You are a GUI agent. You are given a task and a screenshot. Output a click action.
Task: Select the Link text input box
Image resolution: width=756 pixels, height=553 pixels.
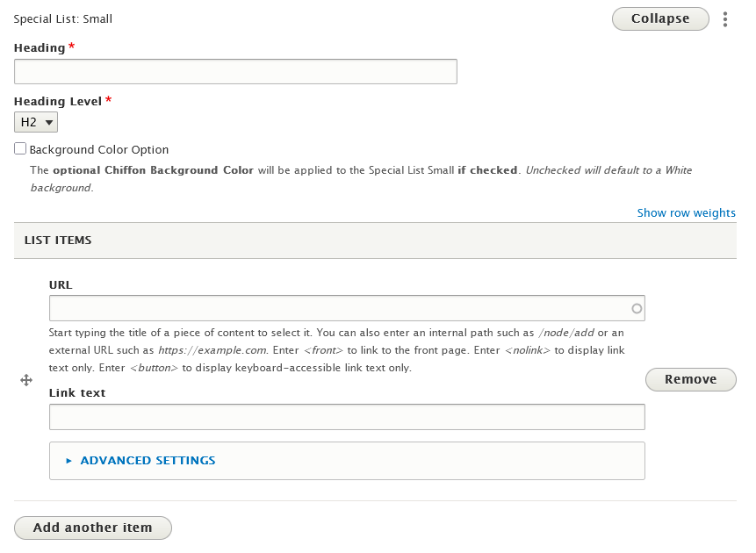click(347, 417)
